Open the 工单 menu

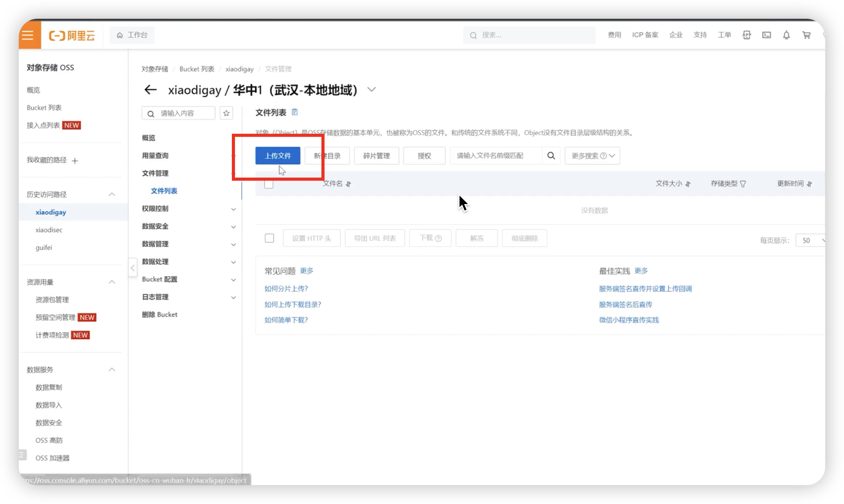click(724, 35)
